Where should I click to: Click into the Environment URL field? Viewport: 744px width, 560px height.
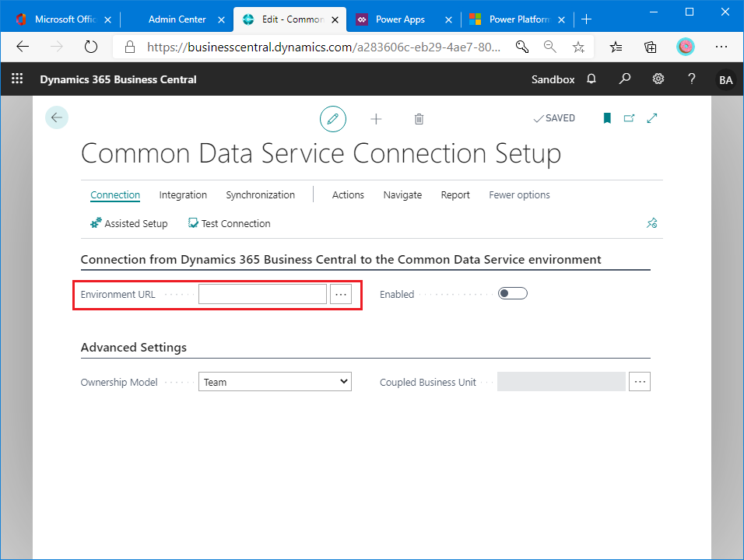point(262,295)
